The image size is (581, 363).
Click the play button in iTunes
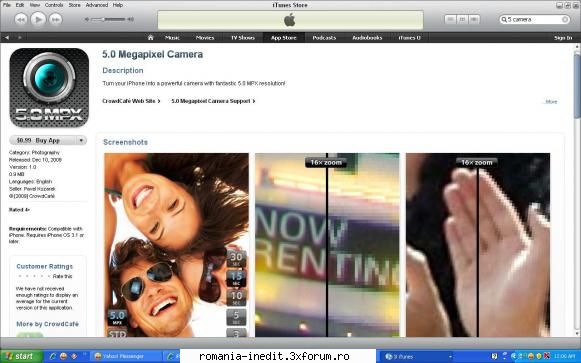pyautogui.click(x=38, y=19)
